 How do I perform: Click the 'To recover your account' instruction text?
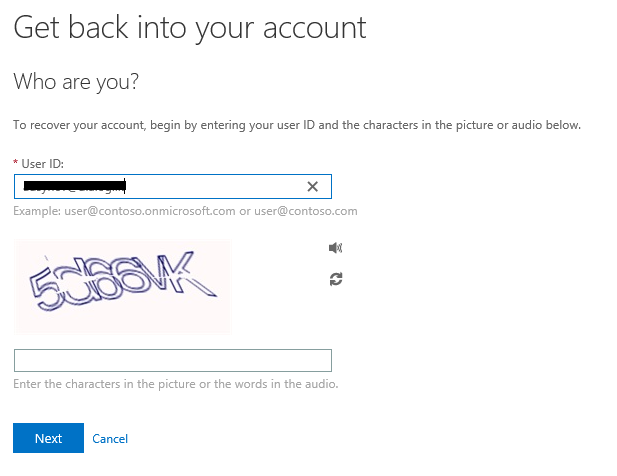click(297, 125)
